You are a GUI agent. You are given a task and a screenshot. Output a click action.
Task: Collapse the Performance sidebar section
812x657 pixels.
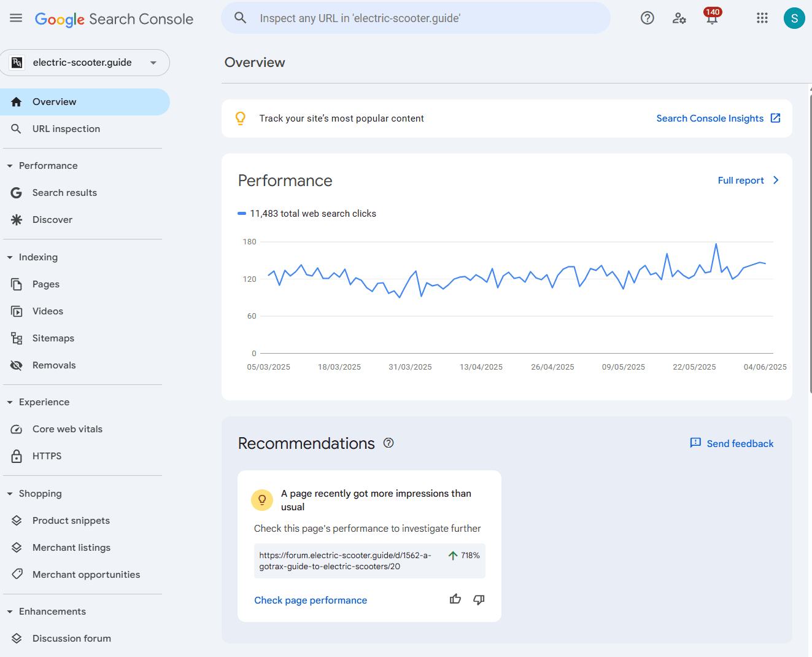pyautogui.click(x=10, y=166)
